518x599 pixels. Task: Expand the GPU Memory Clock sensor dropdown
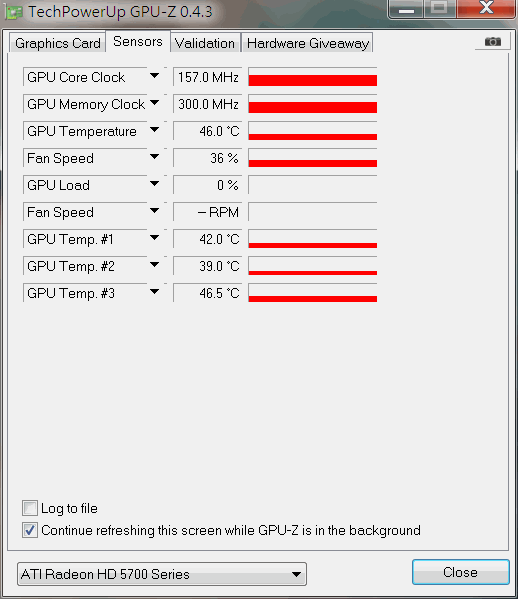pyautogui.click(x=154, y=103)
